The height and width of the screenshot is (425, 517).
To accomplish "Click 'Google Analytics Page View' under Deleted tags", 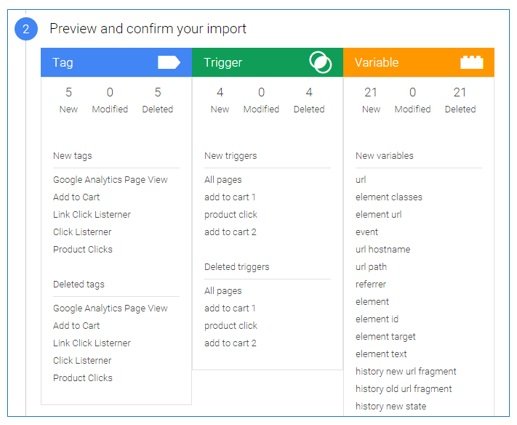I will click(110, 308).
